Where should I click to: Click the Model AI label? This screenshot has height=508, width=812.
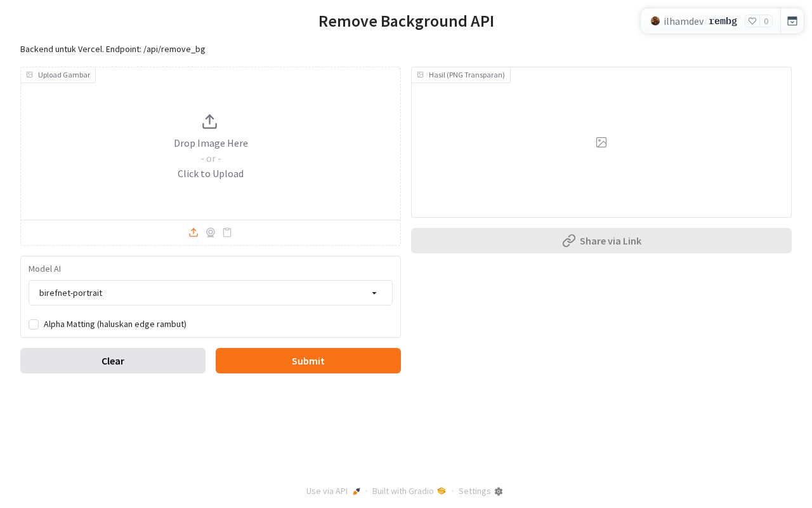click(44, 269)
